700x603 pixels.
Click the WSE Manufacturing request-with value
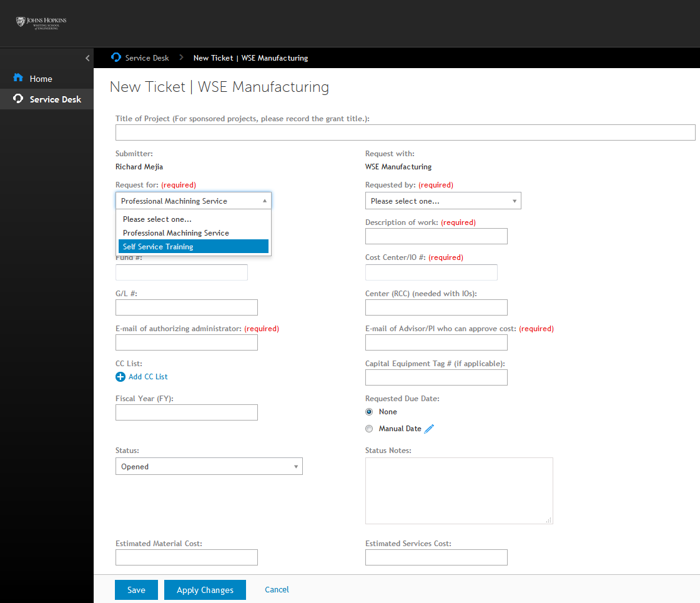coord(398,167)
